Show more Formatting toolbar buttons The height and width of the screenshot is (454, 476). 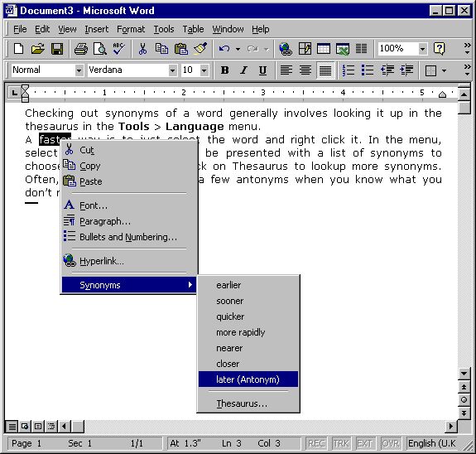point(468,70)
